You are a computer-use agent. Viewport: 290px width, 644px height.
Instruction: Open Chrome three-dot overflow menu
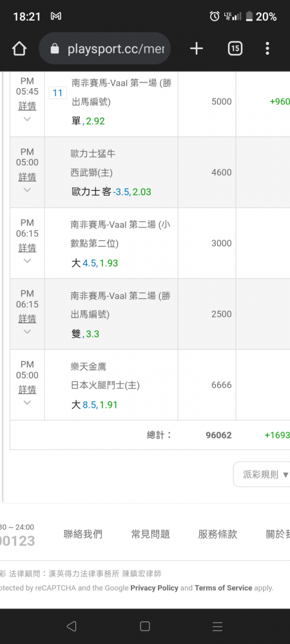(x=267, y=49)
